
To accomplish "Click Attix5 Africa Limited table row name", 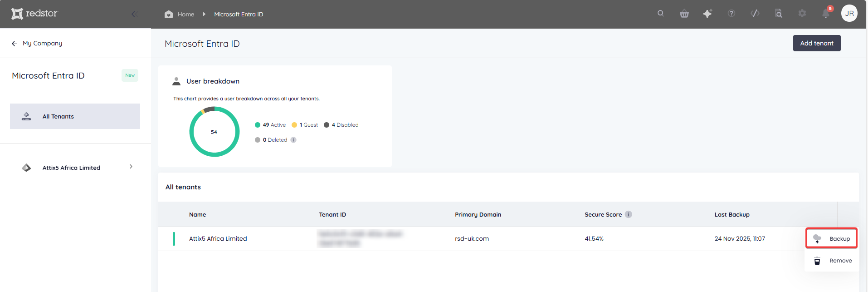I will [x=218, y=238].
